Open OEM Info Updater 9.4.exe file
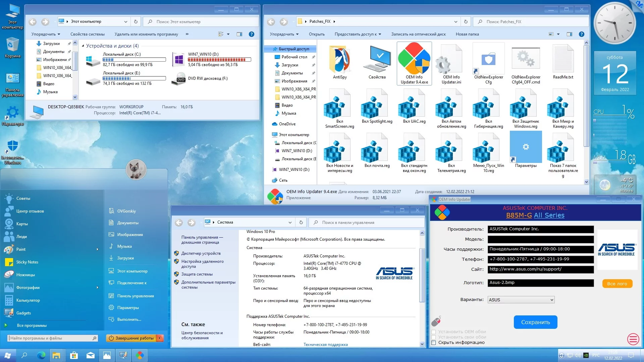The width and height of the screenshot is (644, 362). [x=414, y=60]
